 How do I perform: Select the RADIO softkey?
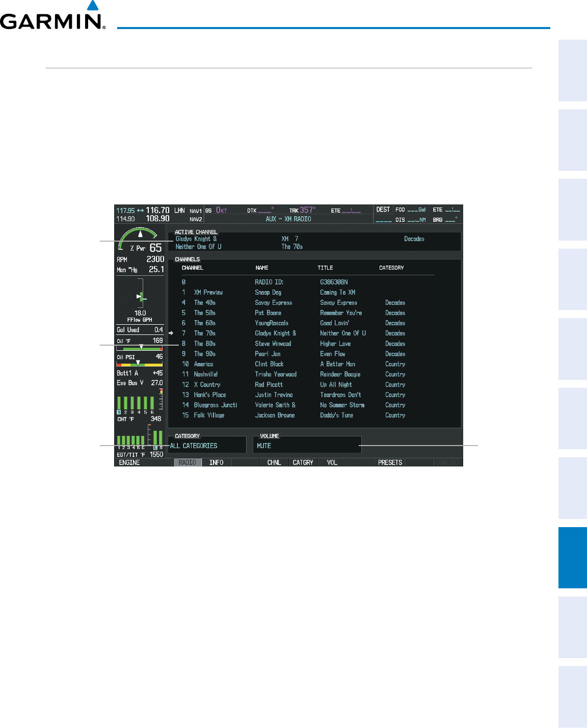(x=188, y=462)
